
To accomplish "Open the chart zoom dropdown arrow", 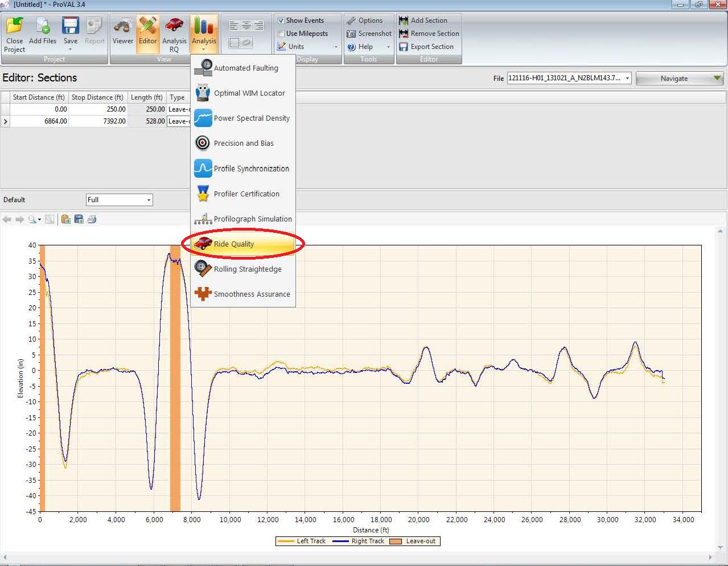I will [x=39, y=220].
